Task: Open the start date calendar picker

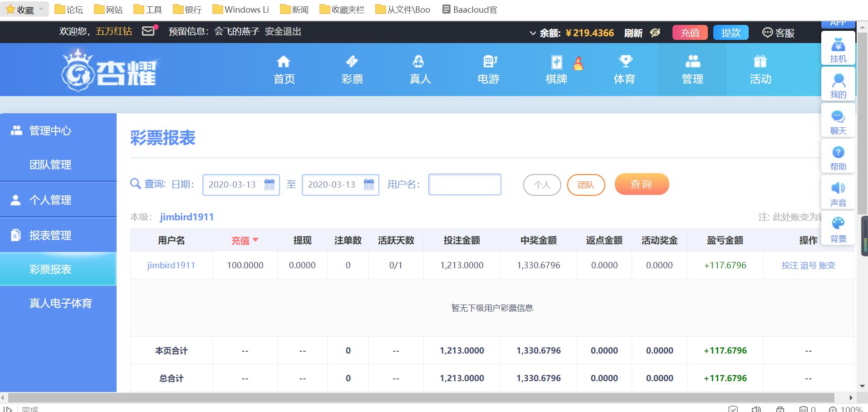Action: click(x=269, y=184)
